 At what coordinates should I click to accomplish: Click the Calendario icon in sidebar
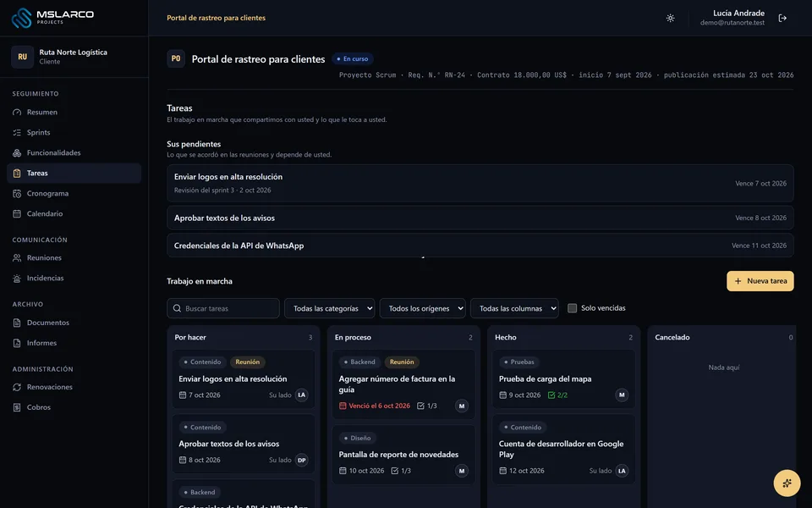[x=17, y=213]
